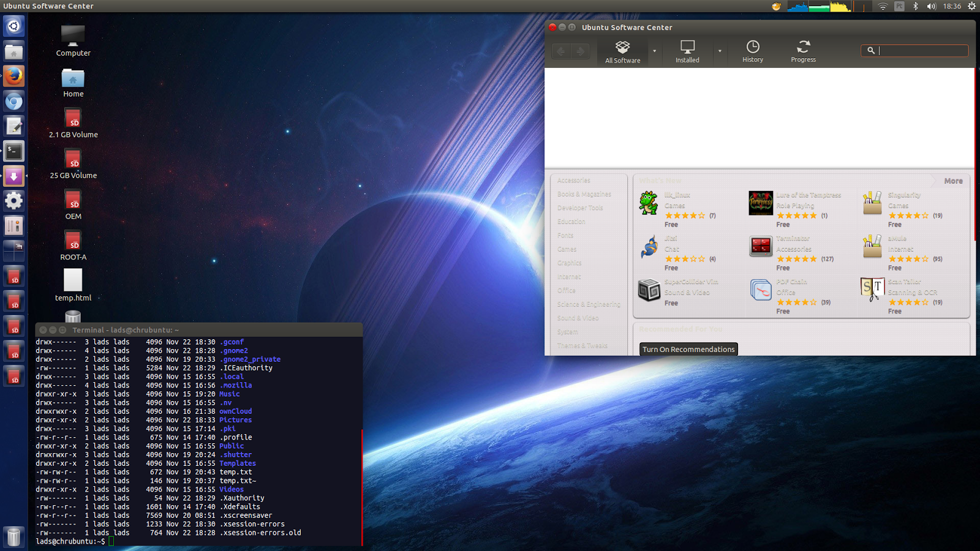Click '.profile' in the Terminal listing
The image size is (980, 551).
[x=236, y=438]
